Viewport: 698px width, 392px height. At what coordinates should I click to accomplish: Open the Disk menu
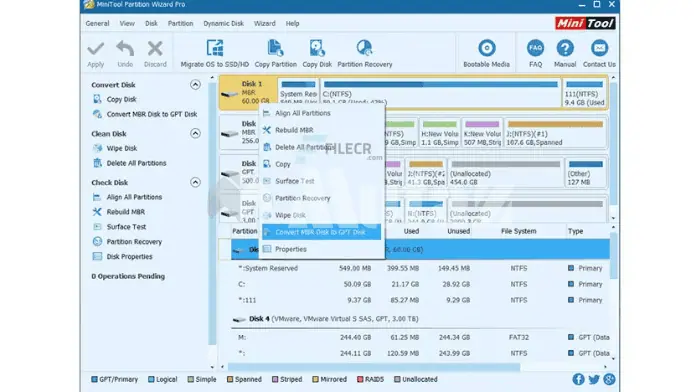click(151, 24)
